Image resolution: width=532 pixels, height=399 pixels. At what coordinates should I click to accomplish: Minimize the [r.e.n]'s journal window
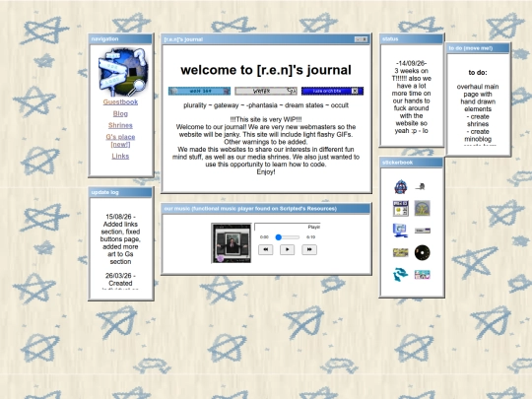click(358, 39)
